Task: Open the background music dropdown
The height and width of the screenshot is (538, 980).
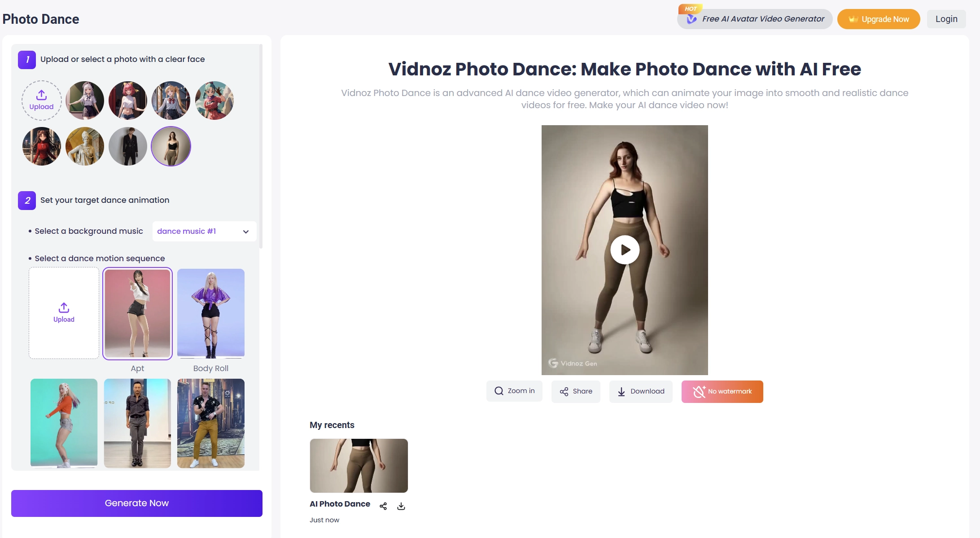Action: 204,231
